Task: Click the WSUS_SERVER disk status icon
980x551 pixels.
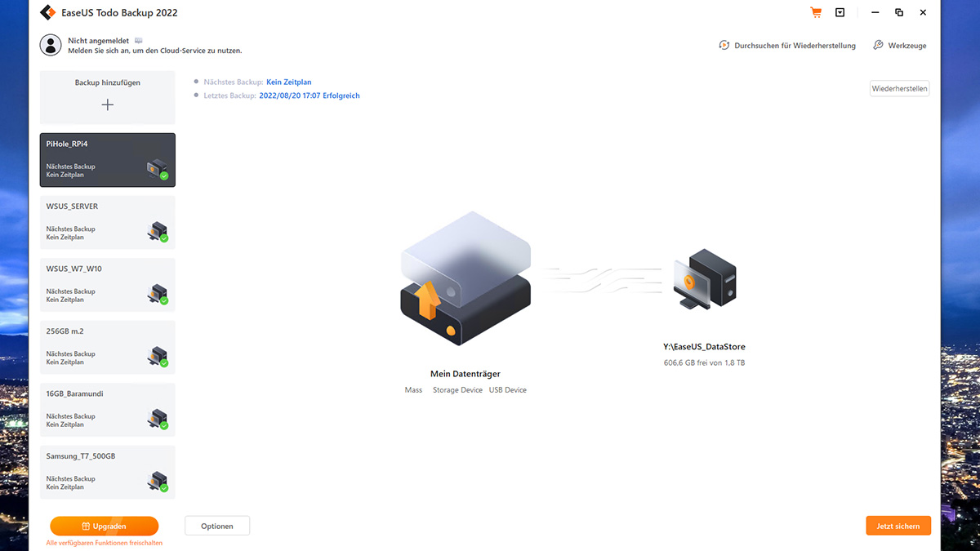Action: click(158, 232)
